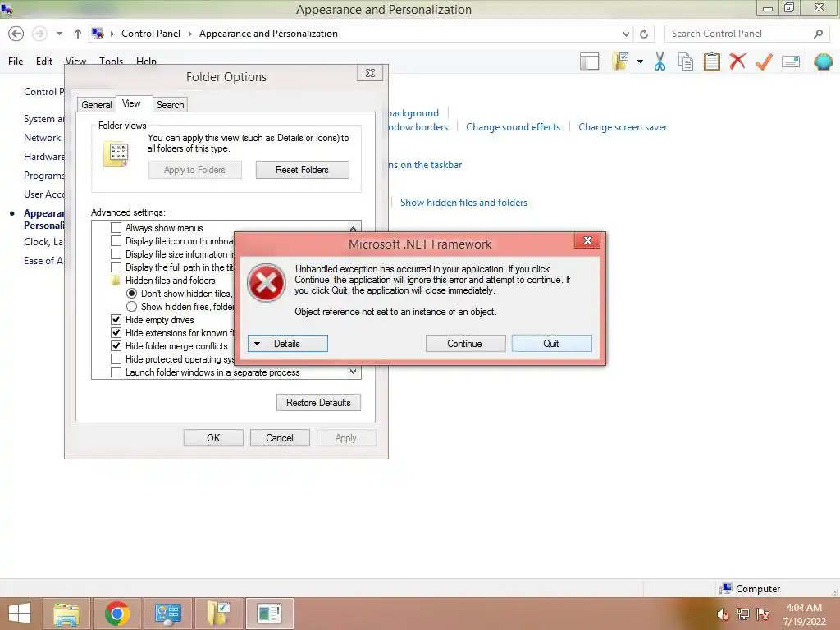Check Hide protected operating system files
This screenshot has height=630, width=840.
(116, 359)
